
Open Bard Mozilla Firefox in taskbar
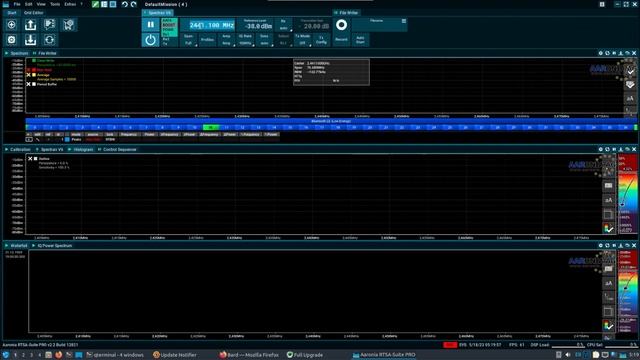point(249,355)
